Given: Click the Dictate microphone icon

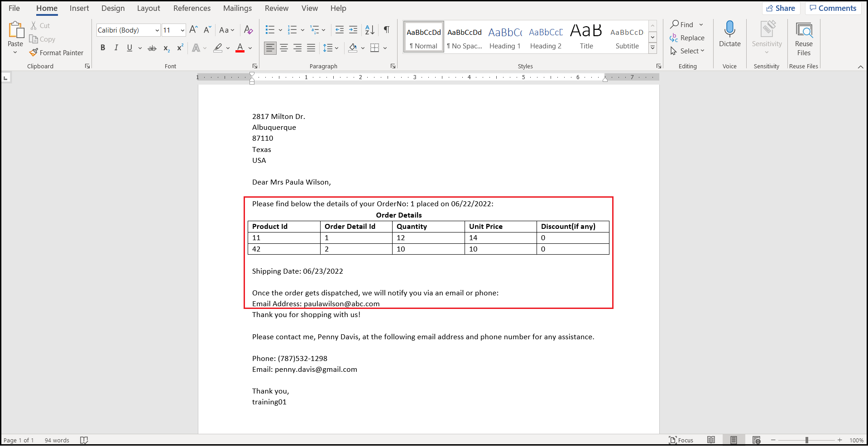Looking at the screenshot, I should point(729,30).
